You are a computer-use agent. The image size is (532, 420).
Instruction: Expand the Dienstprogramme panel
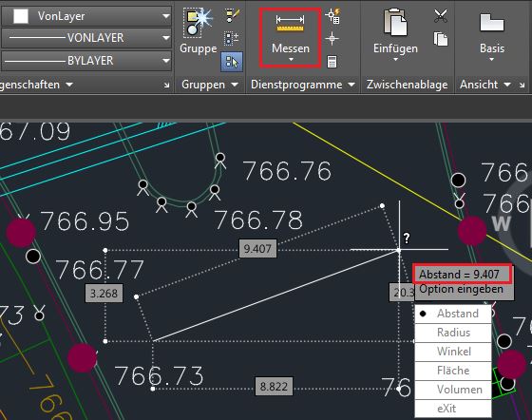click(303, 85)
